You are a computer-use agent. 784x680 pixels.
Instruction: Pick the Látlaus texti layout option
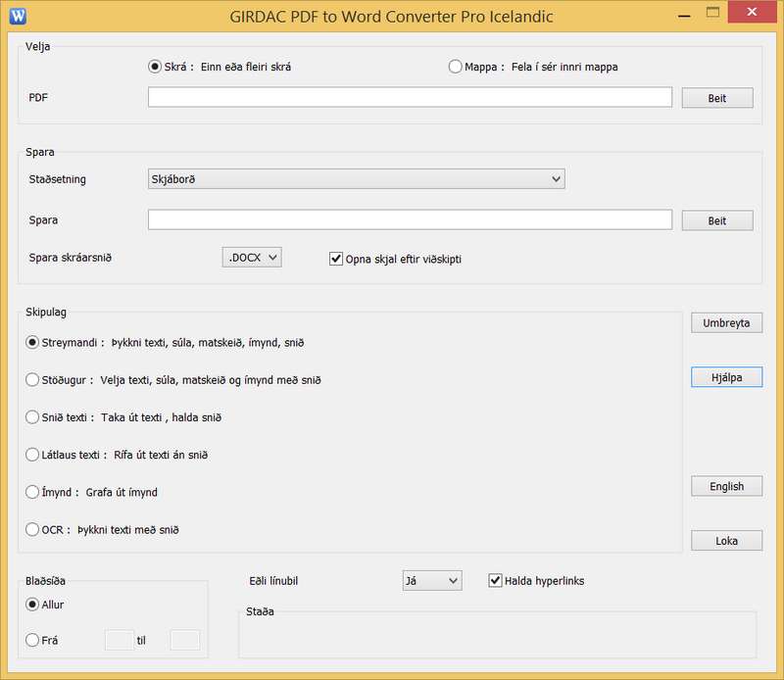33,455
